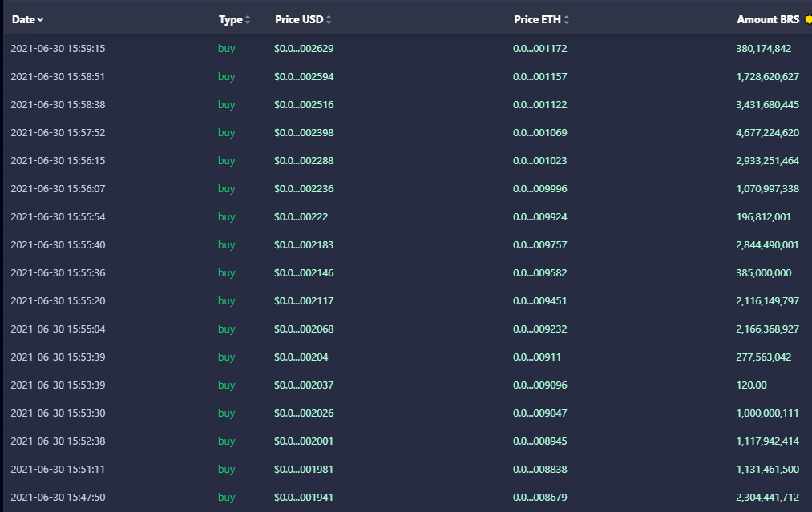Select amount 277,563,042
Image resolution: width=812 pixels, height=512 pixels.
point(764,357)
